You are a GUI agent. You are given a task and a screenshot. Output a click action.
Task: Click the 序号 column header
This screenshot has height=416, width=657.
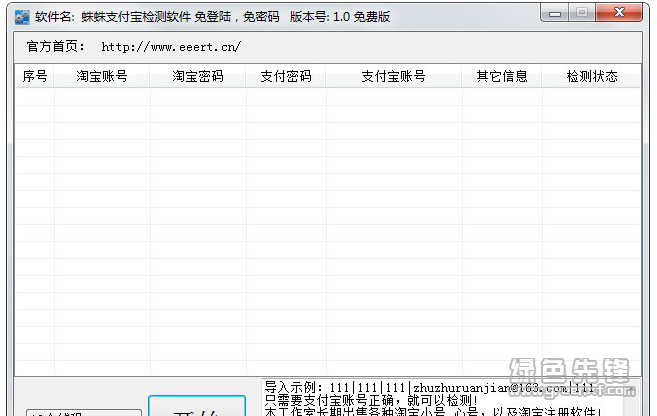tap(35, 77)
